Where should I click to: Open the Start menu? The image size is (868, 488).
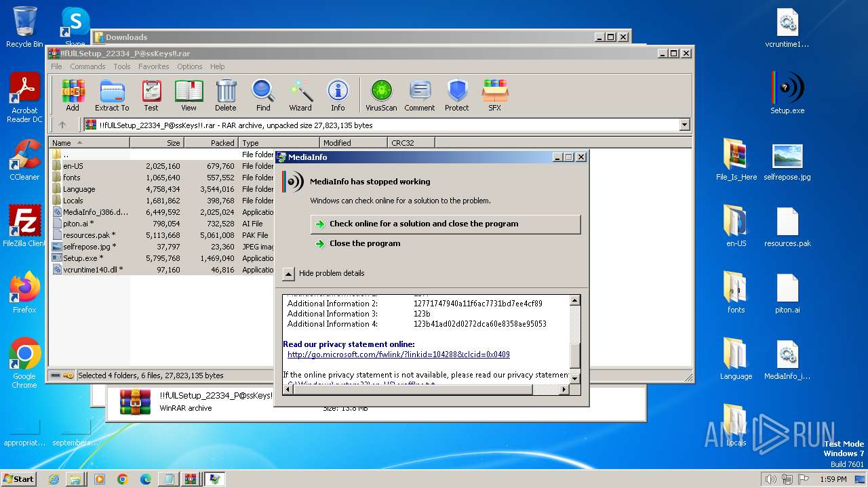(19, 479)
